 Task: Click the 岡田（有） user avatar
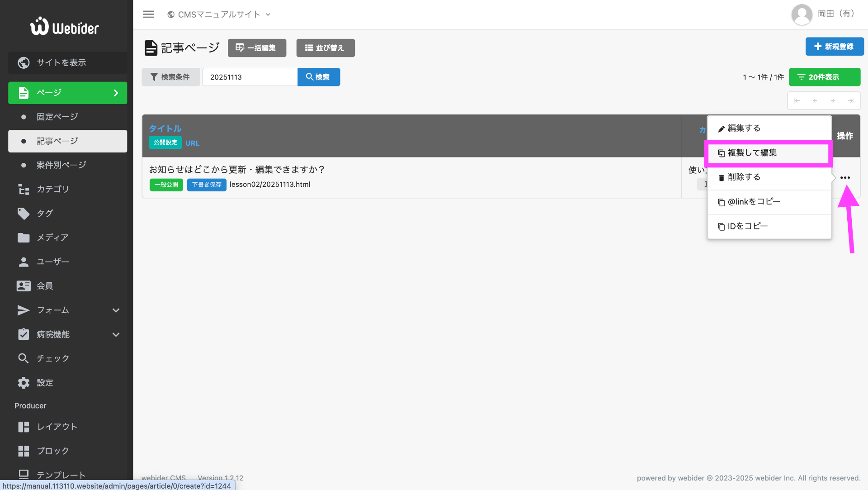[x=801, y=14]
